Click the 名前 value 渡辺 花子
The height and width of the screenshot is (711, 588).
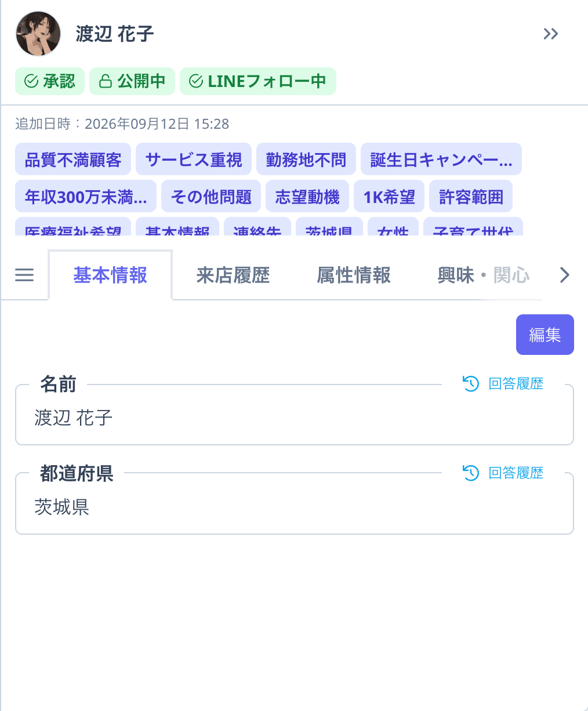pyautogui.click(x=73, y=418)
